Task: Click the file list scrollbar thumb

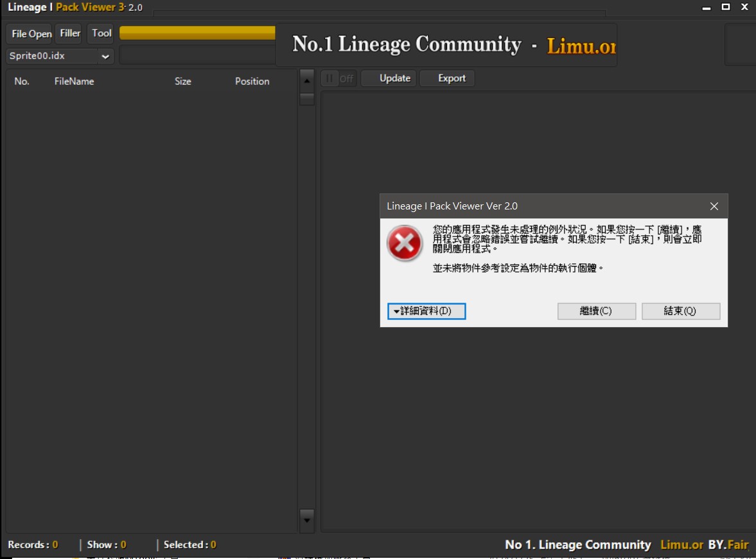Action: (x=307, y=99)
